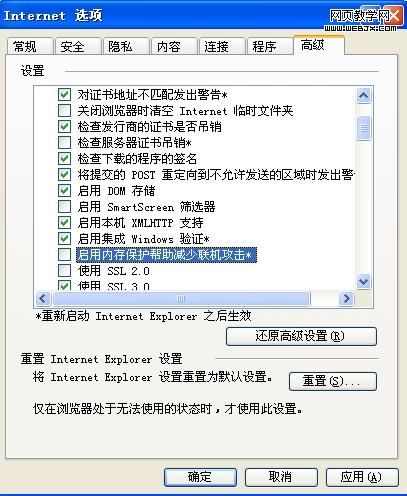
Task: Close the Internet 选项 dialog
Action: pyautogui.click(x=394, y=16)
